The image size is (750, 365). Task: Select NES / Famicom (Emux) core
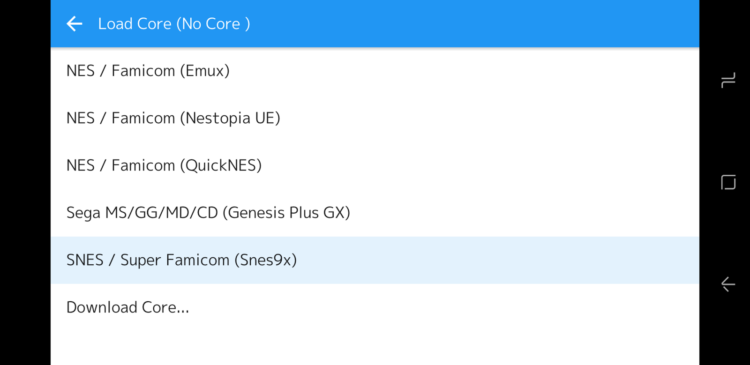[375, 71]
